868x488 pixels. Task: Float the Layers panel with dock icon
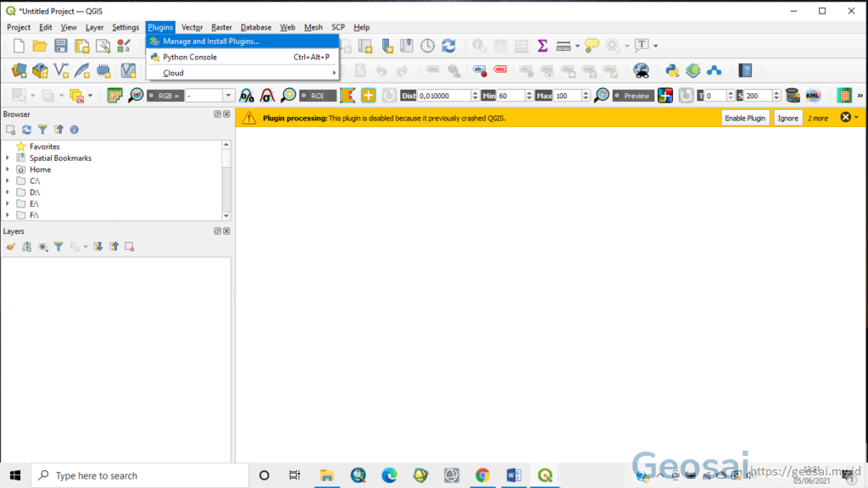(218, 231)
